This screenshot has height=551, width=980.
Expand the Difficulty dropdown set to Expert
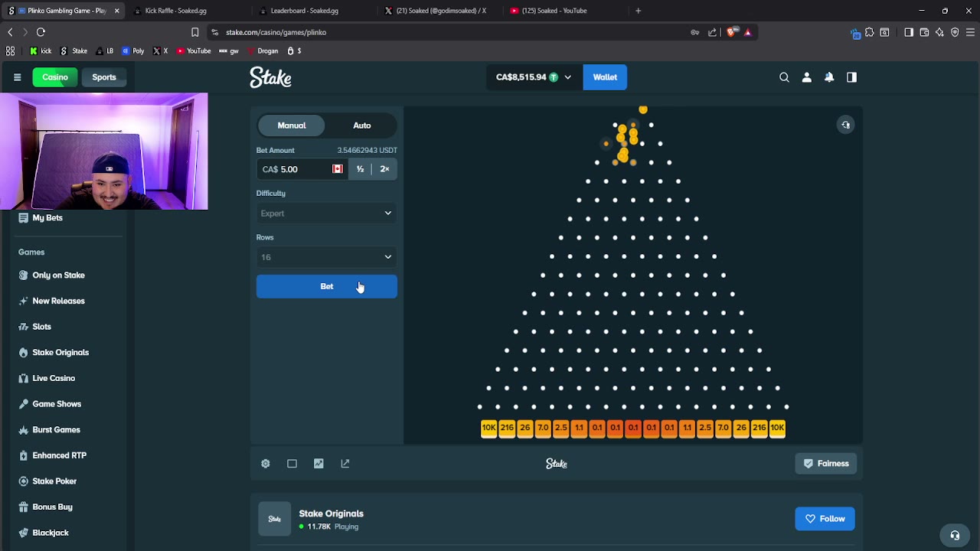click(327, 214)
